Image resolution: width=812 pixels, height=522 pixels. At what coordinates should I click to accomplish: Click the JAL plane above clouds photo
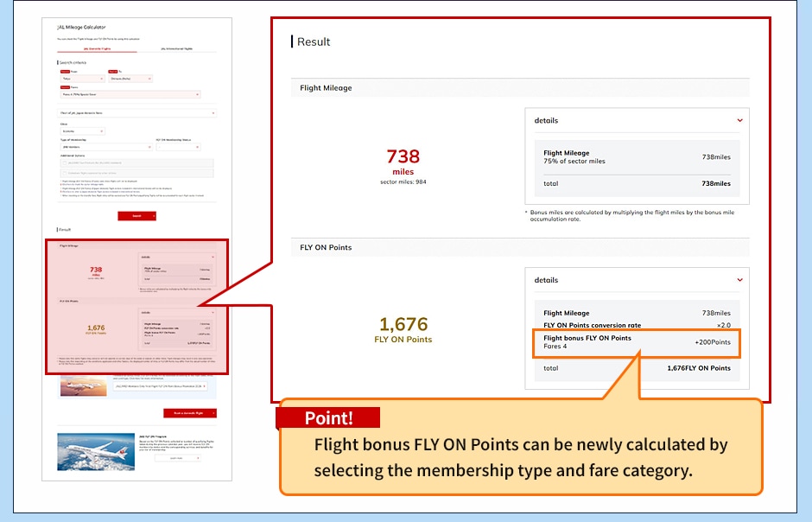[96, 452]
